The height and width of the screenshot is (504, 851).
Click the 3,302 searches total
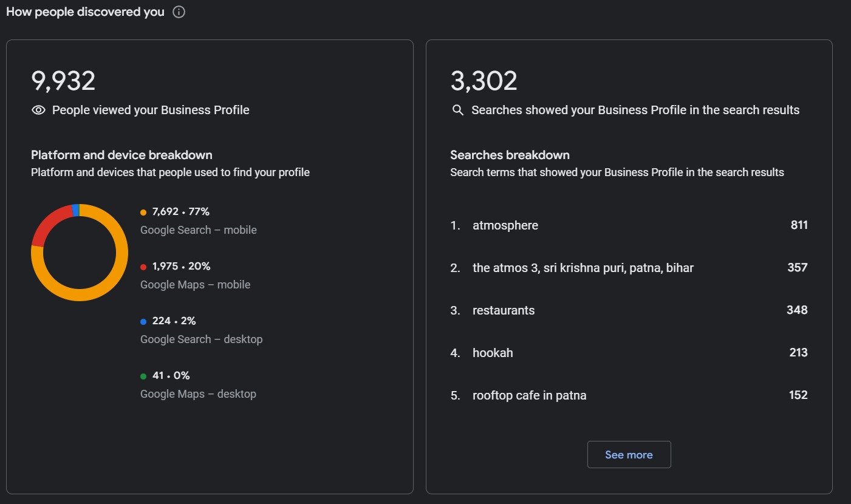point(484,81)
